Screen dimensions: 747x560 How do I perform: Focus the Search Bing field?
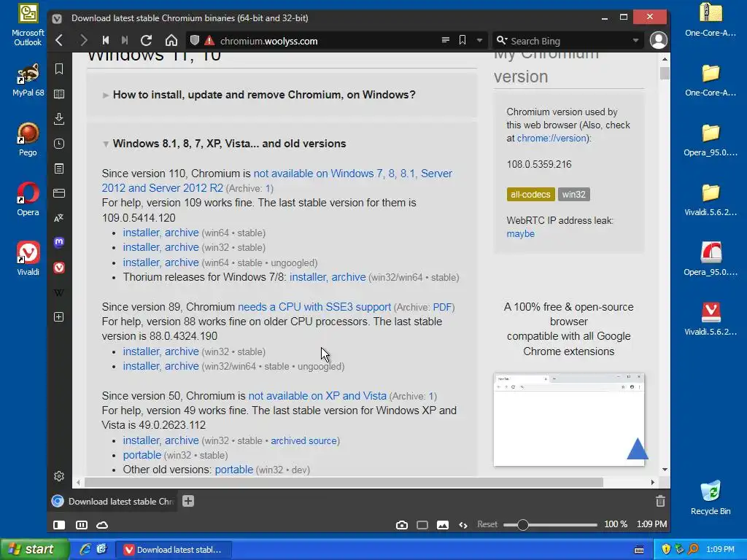(569, 41)
